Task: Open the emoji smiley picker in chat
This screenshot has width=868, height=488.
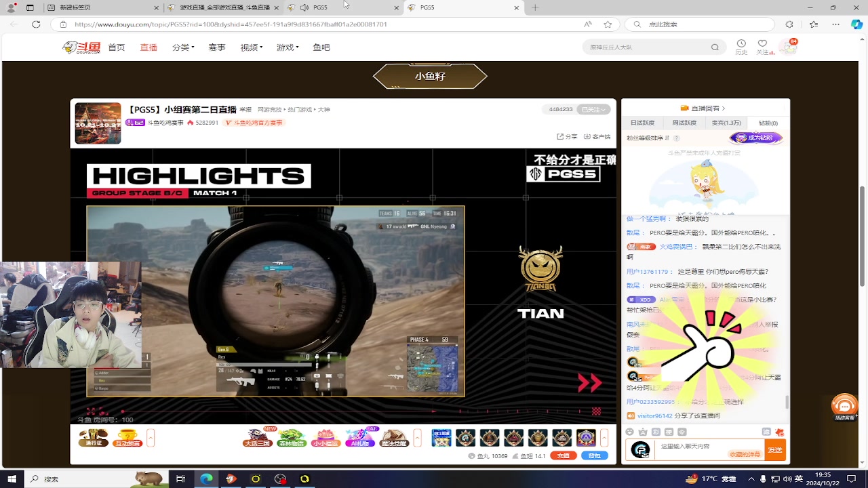Action: [630, 432]
